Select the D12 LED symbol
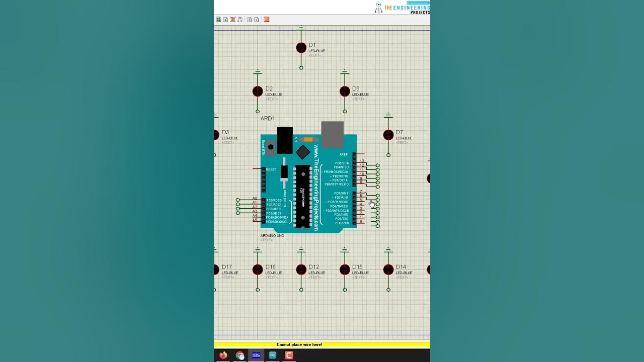This screenshot has width=644, height=362. click(301, 270)
